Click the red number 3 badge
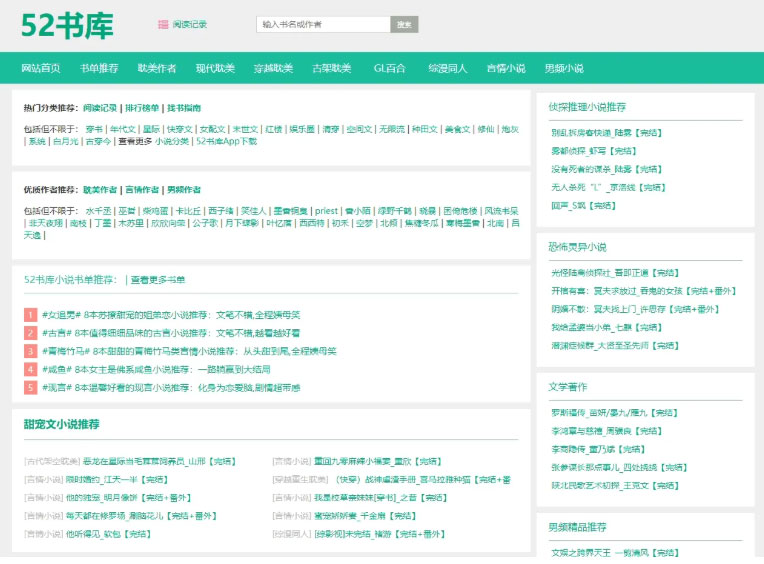 [30, 351]
